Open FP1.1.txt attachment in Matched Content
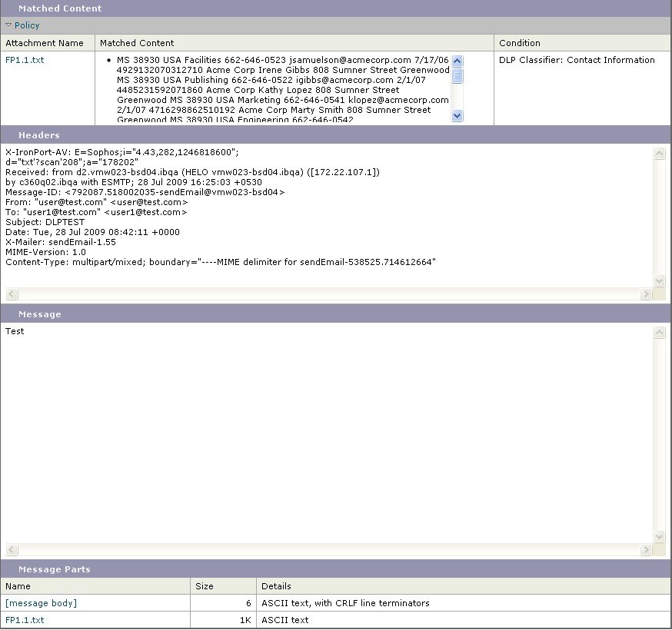The height and width of the screenshot is (630, 672). click(25, 60)
